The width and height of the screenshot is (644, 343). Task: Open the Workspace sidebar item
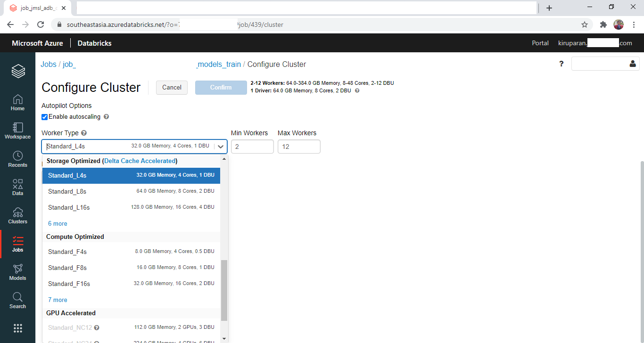coord(17,131)
